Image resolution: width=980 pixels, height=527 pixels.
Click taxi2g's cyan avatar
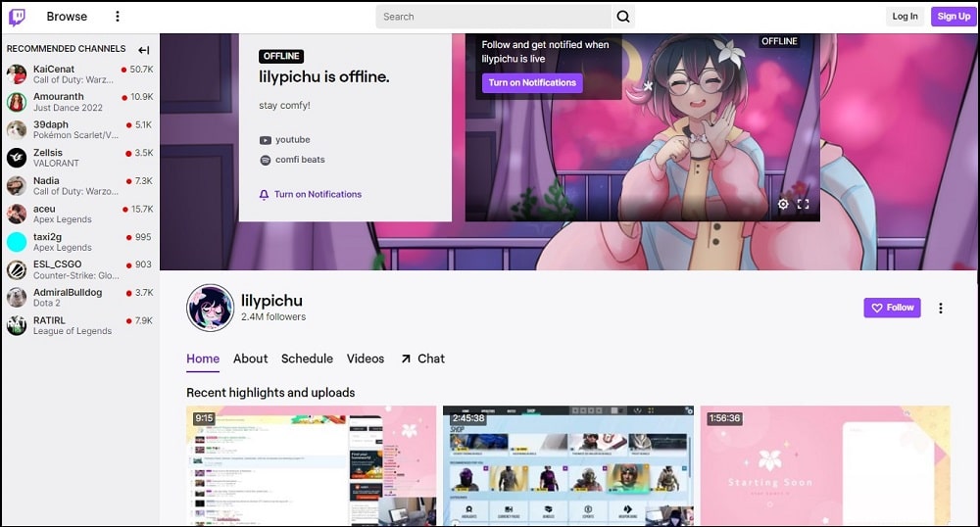(17, 242)
